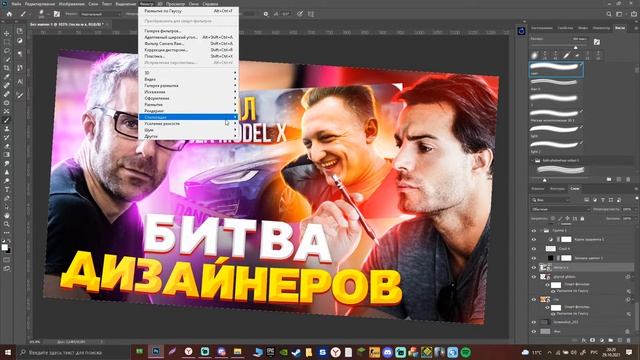Toggle visibility of the bottom background layer
The image size is (640, 360).
coord(533,331)
